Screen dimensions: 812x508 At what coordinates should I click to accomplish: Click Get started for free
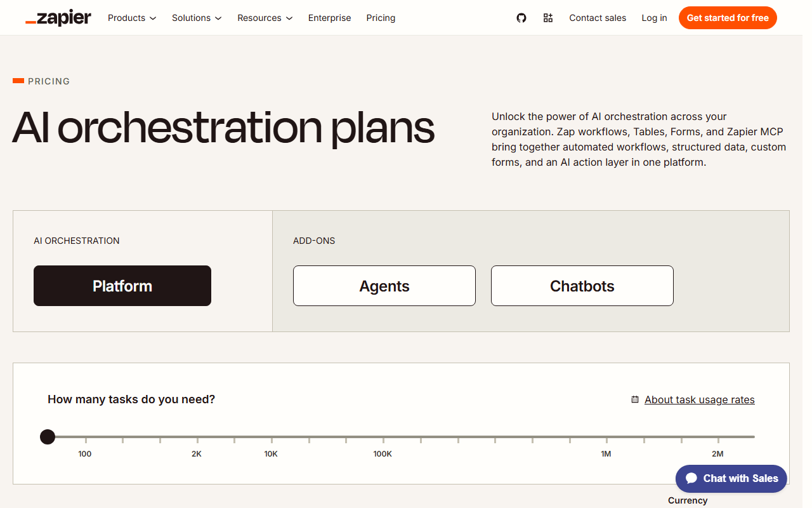(x=728, y=18)
